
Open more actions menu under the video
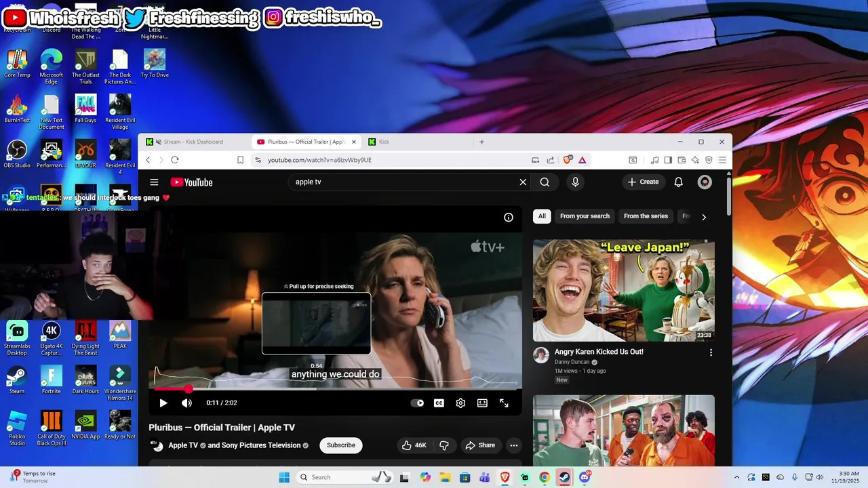point(514,445)
